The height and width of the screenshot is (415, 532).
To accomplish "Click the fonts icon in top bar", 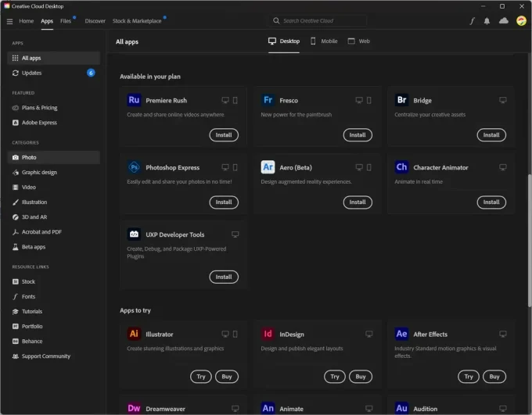I will (472, 21).
